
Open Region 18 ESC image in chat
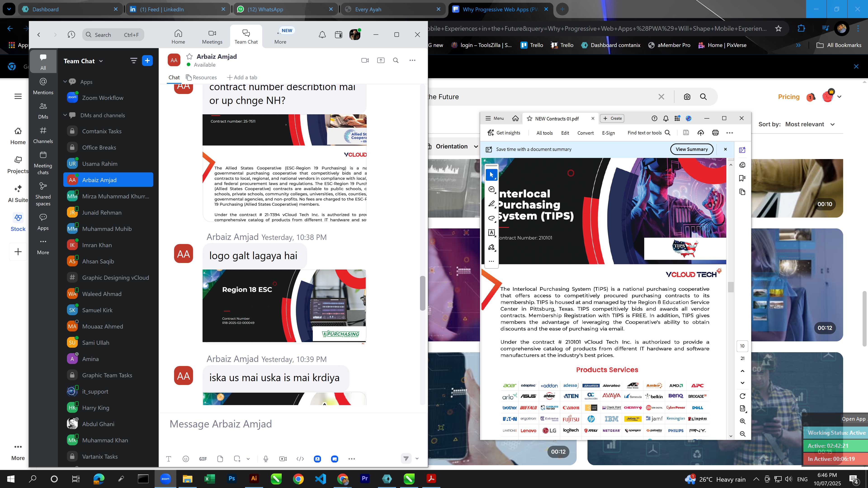284,306
